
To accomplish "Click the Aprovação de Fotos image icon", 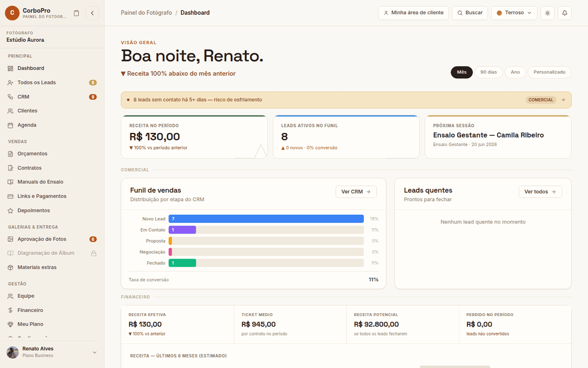I will point(11,239).
